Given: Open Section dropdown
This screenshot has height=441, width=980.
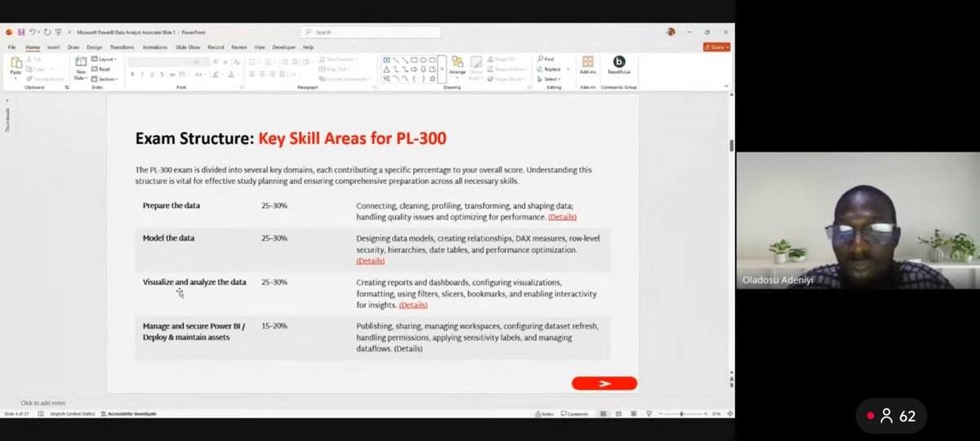Looking at the screenshot, I should pos(105,78).
